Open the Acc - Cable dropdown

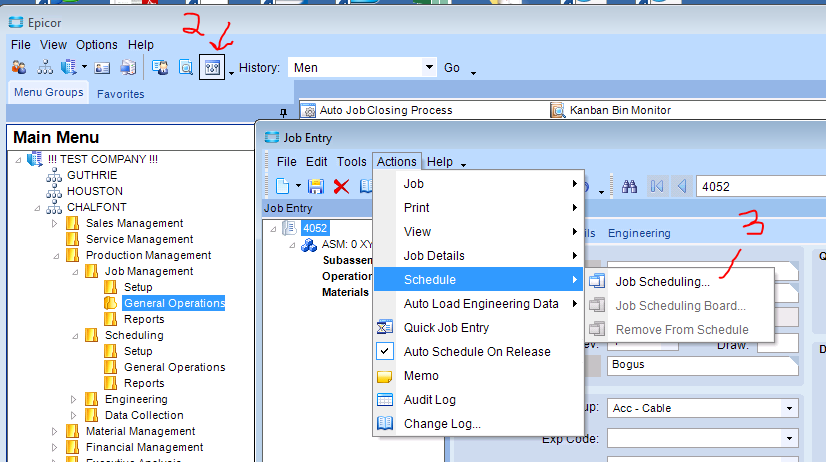pos(789,408)
